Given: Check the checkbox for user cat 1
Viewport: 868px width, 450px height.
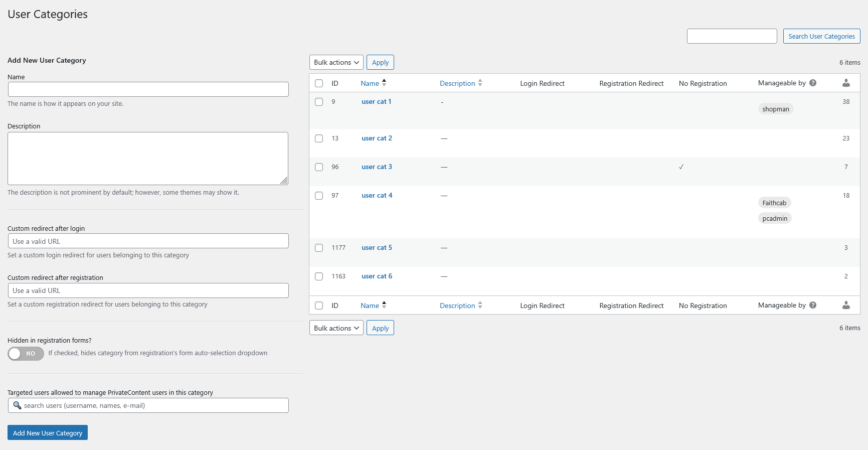Looking at the screenshot, I should [319, 102].
